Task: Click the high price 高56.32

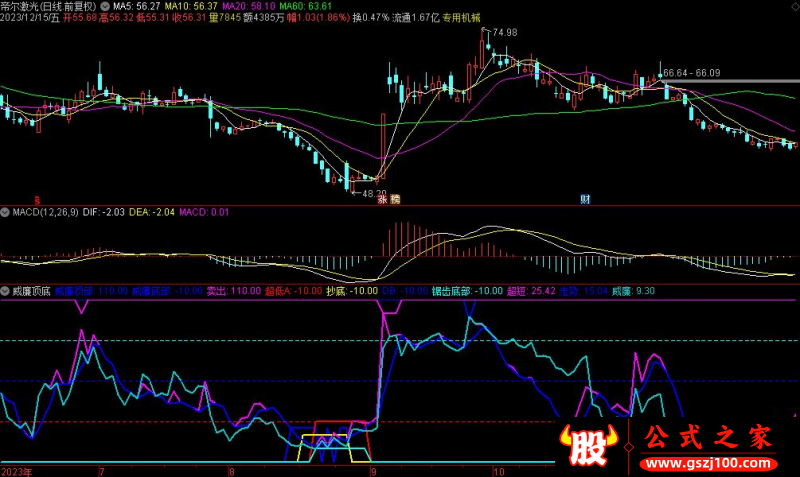Action: point(116,17)
